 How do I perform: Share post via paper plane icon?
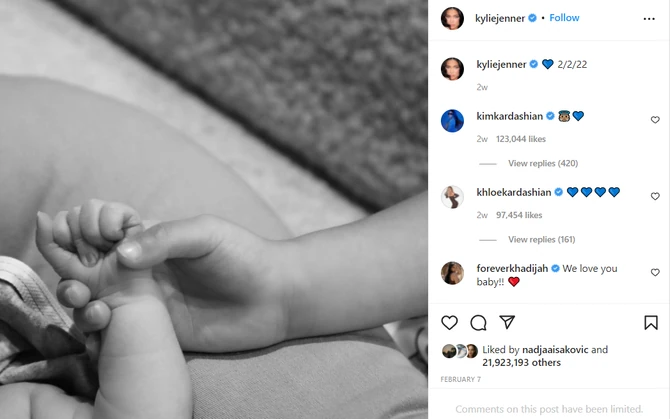507,322
